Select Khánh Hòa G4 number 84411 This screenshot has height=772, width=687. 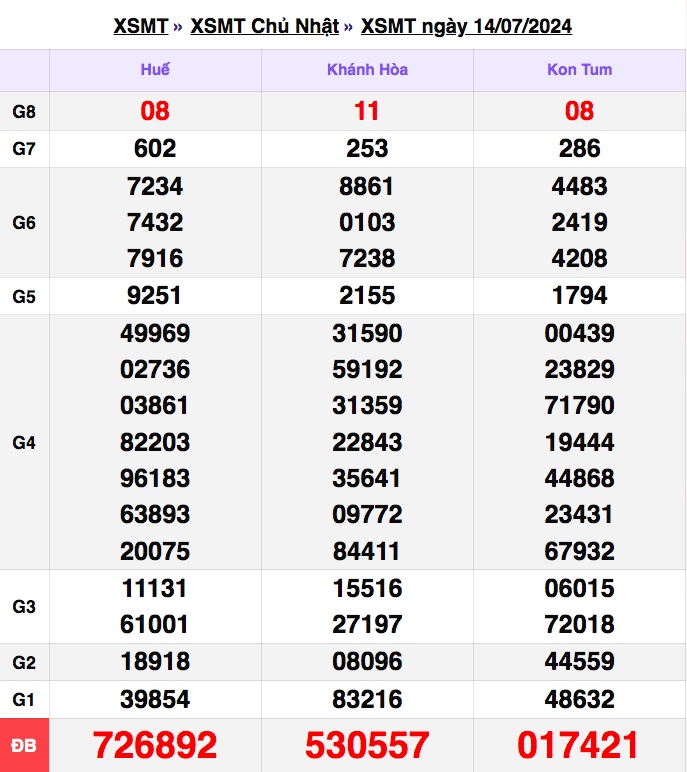pyautogui.click(x=366, y=551)
